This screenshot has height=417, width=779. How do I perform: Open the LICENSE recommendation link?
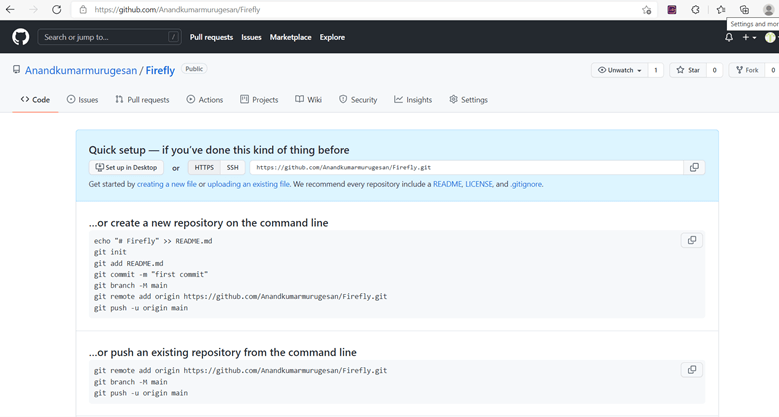point(479,184)
